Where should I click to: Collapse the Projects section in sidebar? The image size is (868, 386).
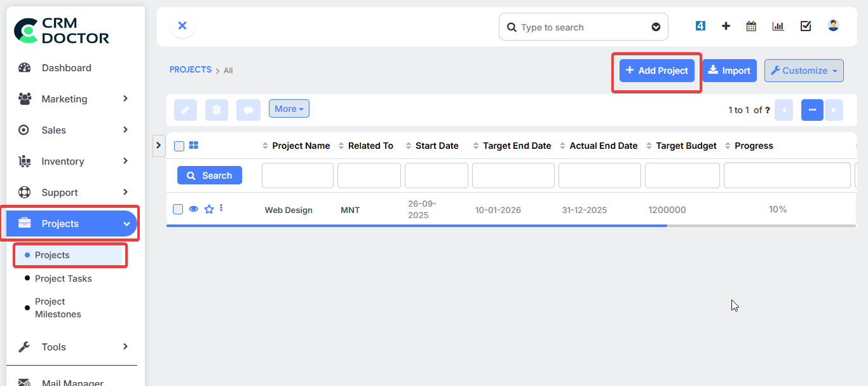coord(70,223)
